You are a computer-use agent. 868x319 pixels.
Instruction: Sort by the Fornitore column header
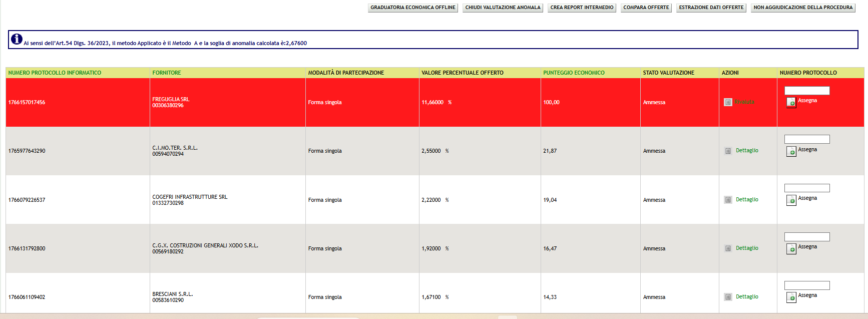(167, 73)
